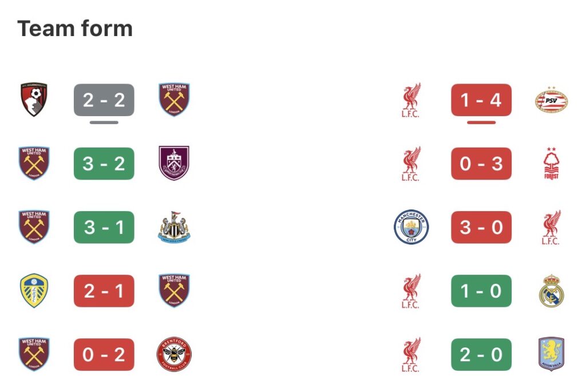Image resolution: width=586 pixels, height=392 pixels.
Task: Open the red 1 - 4 loss score
Action: tap(481, 100)
